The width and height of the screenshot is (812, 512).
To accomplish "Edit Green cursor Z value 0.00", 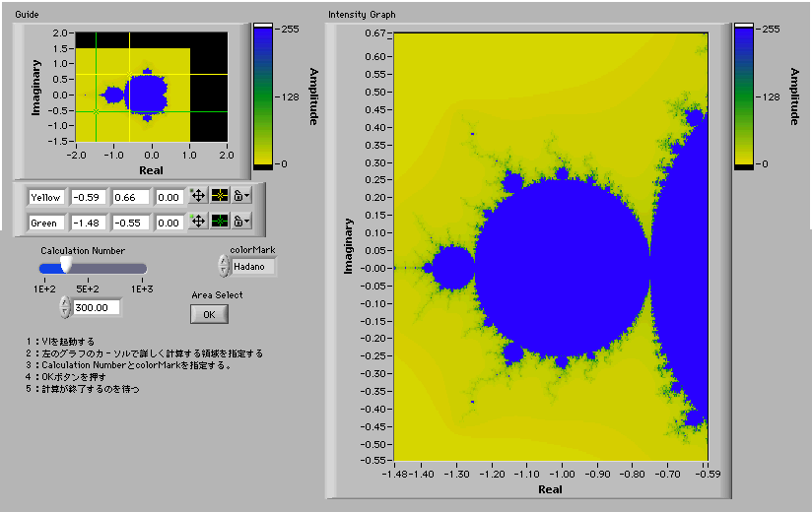I will (169, 223).
